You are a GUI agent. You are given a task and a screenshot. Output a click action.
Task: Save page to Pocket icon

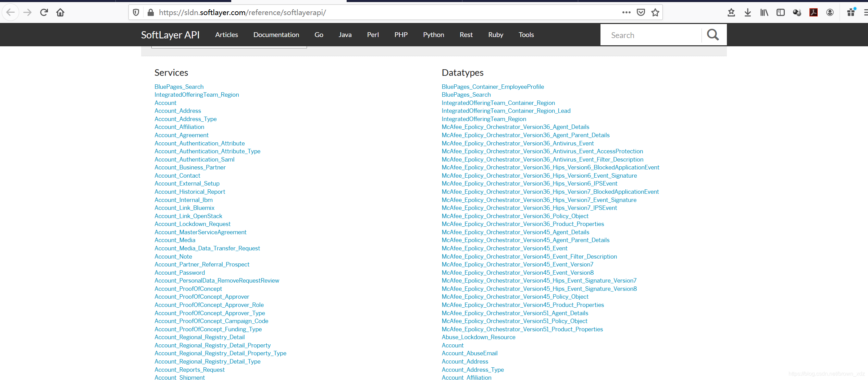tap(641, 13)
